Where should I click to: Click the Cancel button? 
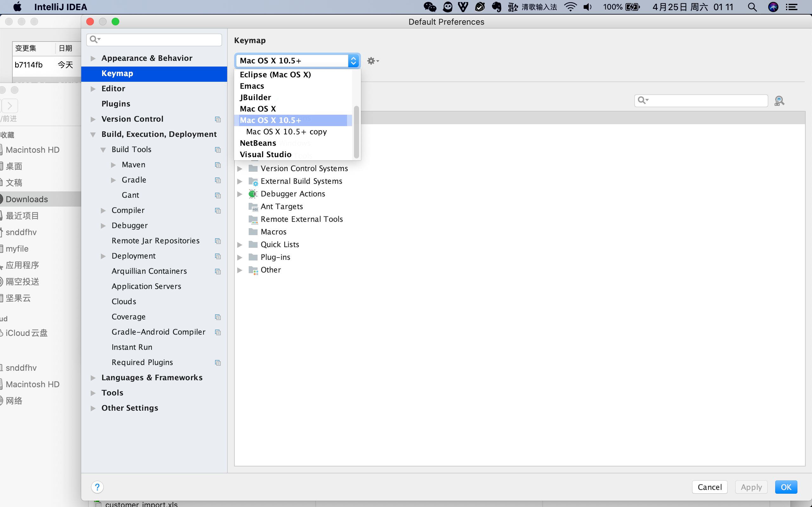pos(709,487)
